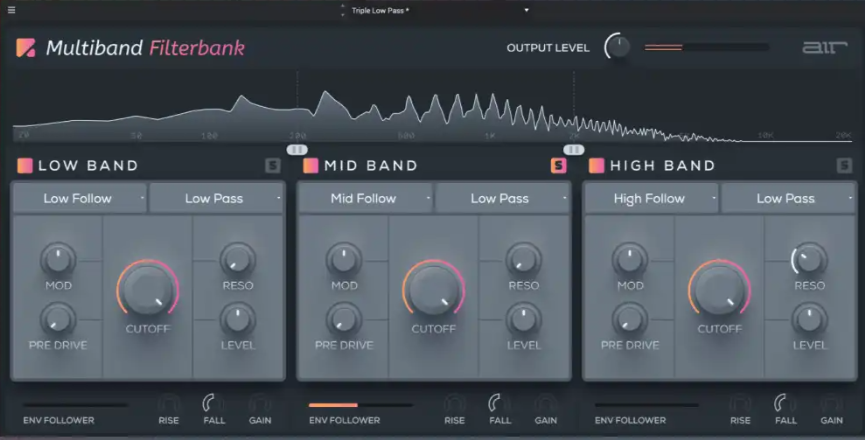Solo the Low Band
The height and width of the screenshot is (440, 865).
(273, 165)
